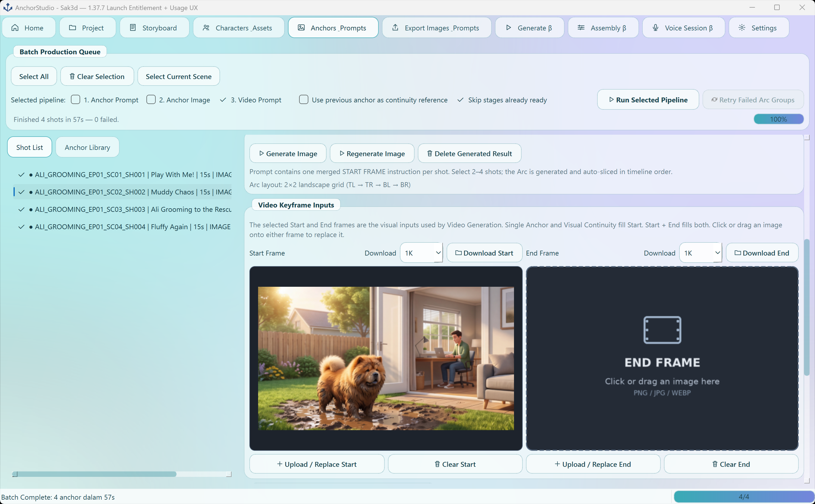Click the Project folder icon
The width and height of the screenshot is (815, 504).
pyautogui.click(x=72, y=28)
